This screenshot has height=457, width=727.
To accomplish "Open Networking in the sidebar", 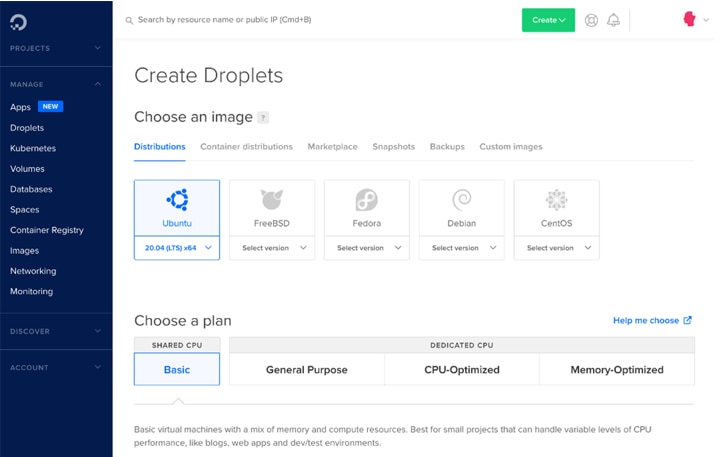I will 33,271.
